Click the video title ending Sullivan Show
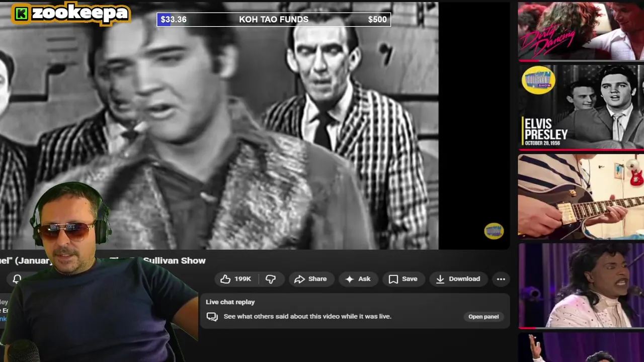The image size is (644, 362). click(103, 260)
